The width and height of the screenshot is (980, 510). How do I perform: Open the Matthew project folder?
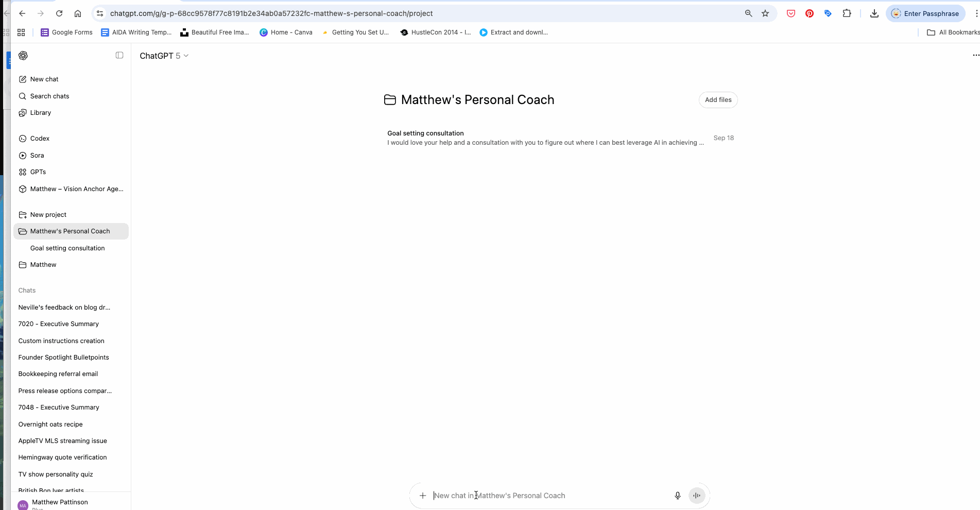[71, 265]
